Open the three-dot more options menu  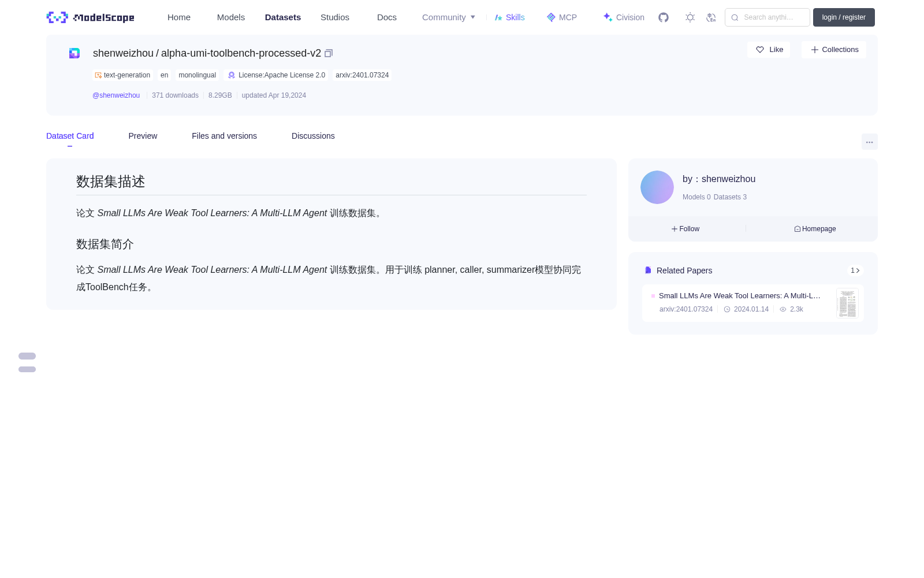coord(869,142)
